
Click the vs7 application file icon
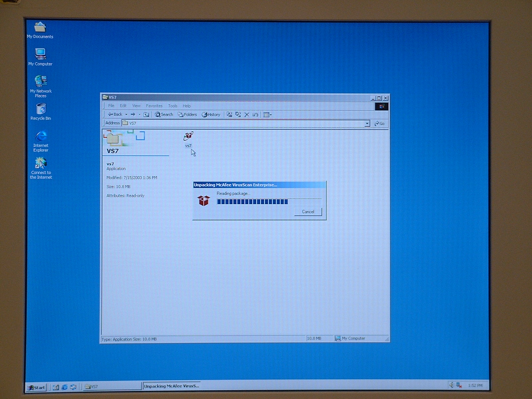188,136
